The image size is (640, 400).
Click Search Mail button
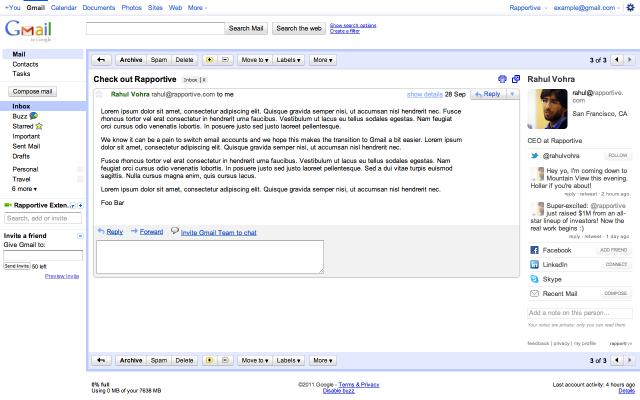[x=246, y=29]
